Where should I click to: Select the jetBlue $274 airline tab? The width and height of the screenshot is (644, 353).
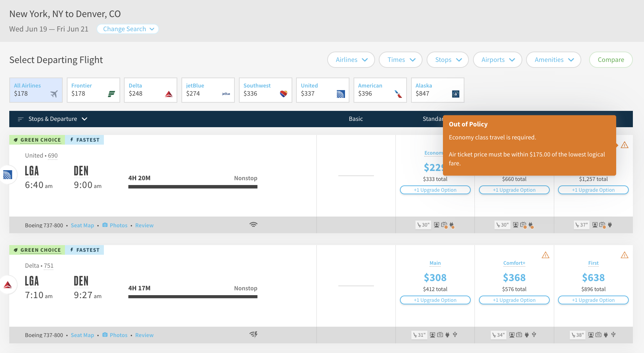(x=208, y=90)
